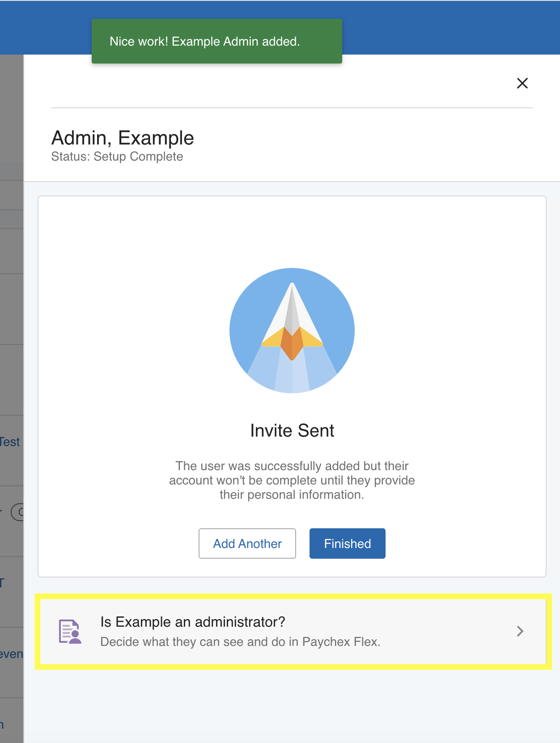The image size is (560, 743).
Task: Expand the administrator row chevron arrow
Action: (x=520, y=631)
